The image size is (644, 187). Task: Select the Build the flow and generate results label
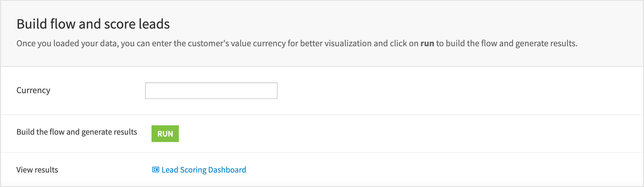[77, 132]
